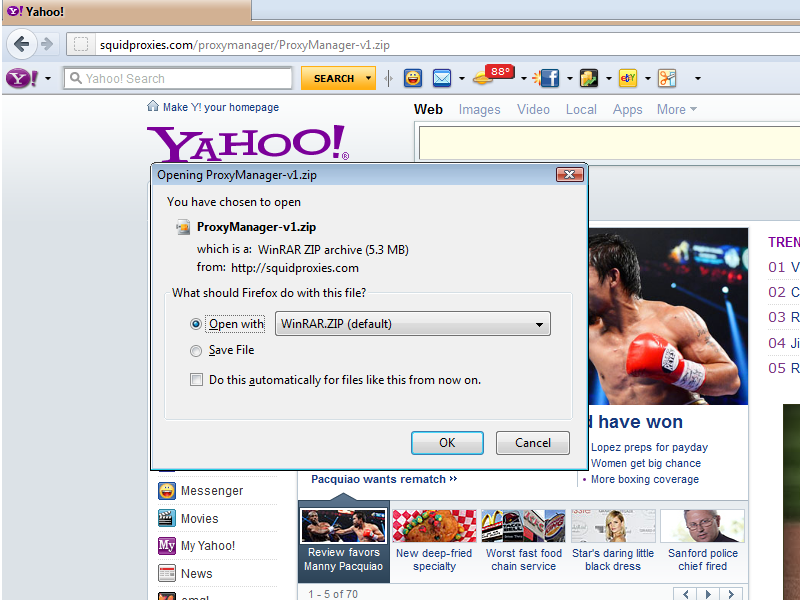Select the Open with radio button

195,324
